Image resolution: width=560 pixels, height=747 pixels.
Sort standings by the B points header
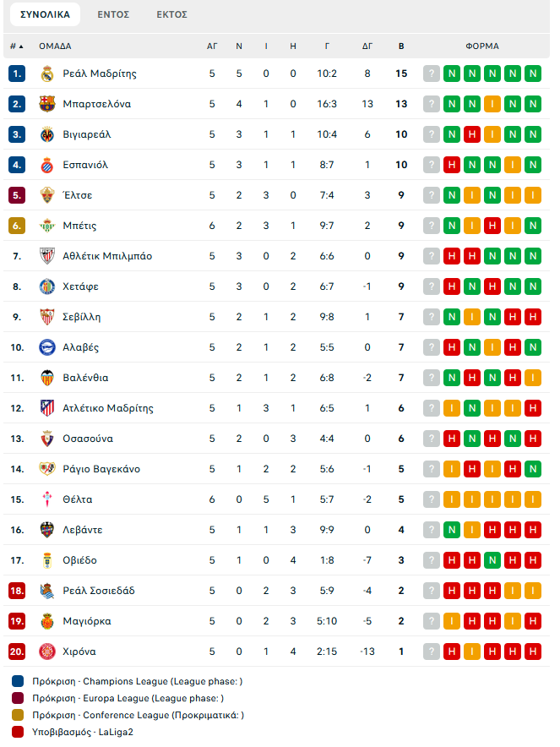pyautogui.click(x=401, y=46)
